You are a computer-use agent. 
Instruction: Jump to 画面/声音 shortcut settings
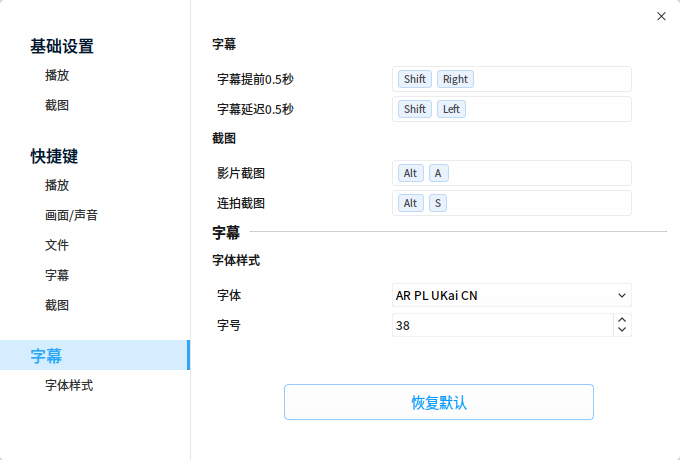pos(71,215)
